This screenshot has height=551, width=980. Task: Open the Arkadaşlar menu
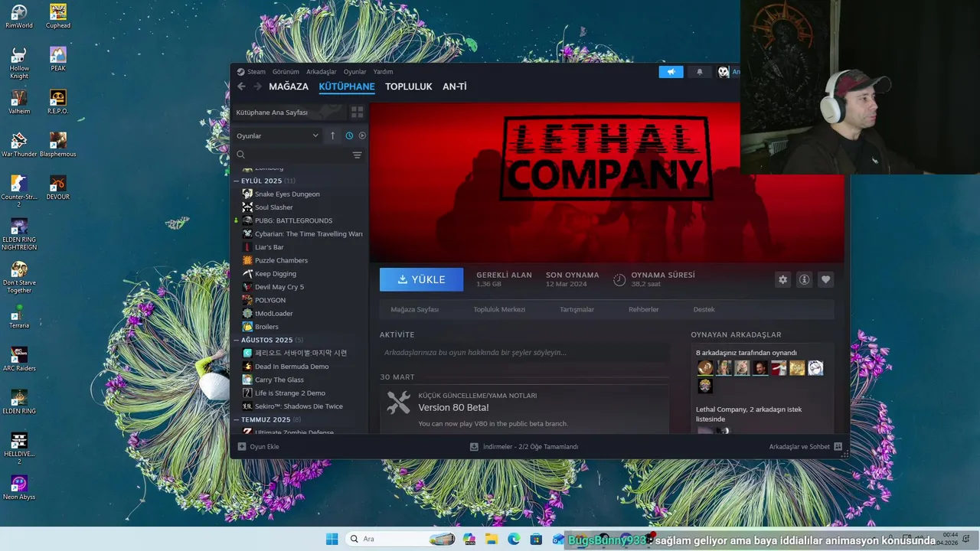pos(322,72)
